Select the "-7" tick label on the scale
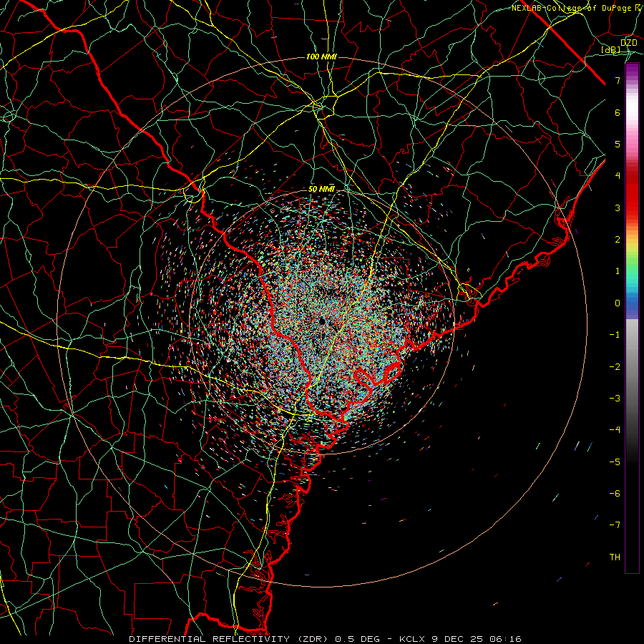 pyautogui.click(x=615, y=525)
